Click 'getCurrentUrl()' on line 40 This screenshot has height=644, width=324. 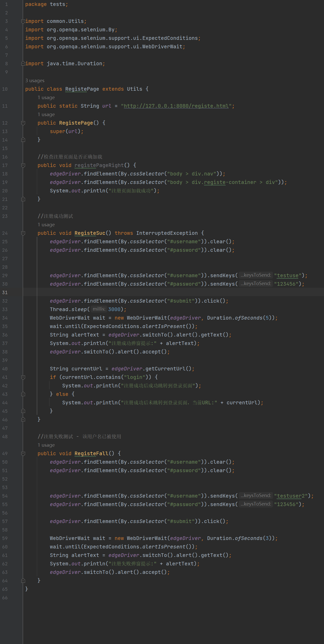click(x=168, y=369)
